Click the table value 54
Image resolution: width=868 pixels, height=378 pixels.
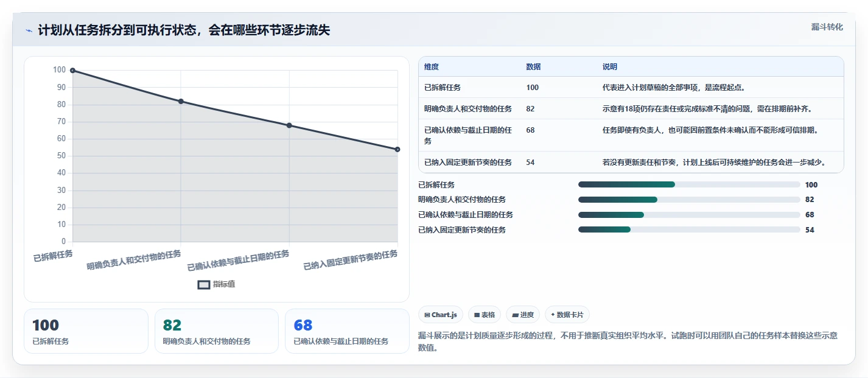coord(531,162)
